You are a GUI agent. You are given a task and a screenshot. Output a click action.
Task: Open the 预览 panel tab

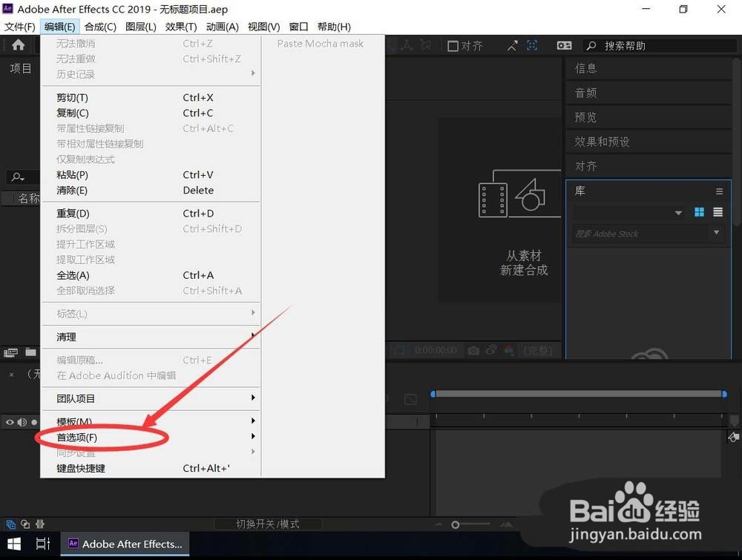click(x=649, y=117)
